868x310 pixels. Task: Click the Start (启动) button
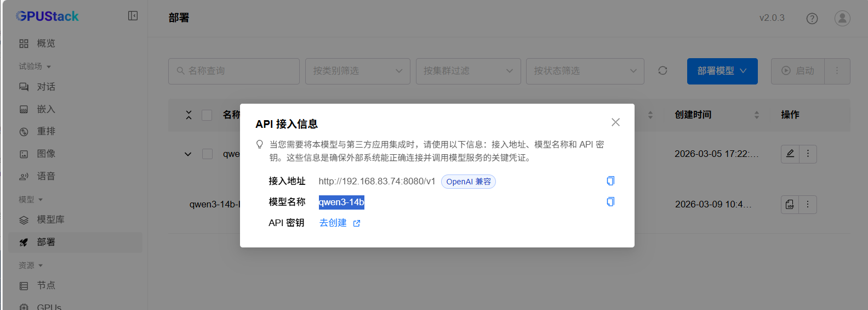(x=798, y=71)
